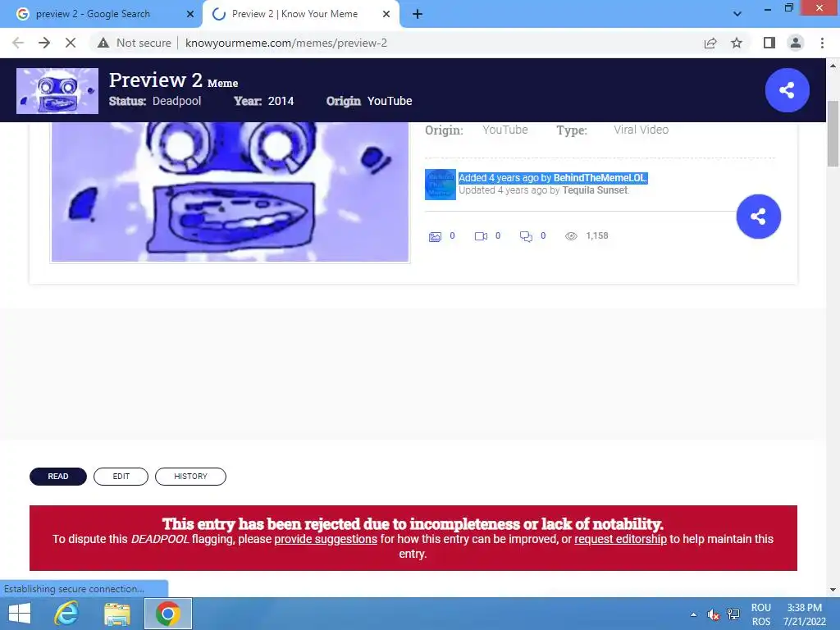The width and height of the screenshot is (840, 630).
Task: Open the HISTORY tab
Action: [190, 477]
